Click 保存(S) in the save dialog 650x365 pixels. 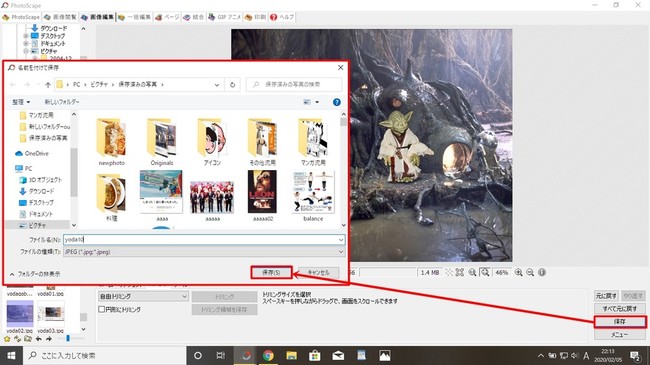272,273
